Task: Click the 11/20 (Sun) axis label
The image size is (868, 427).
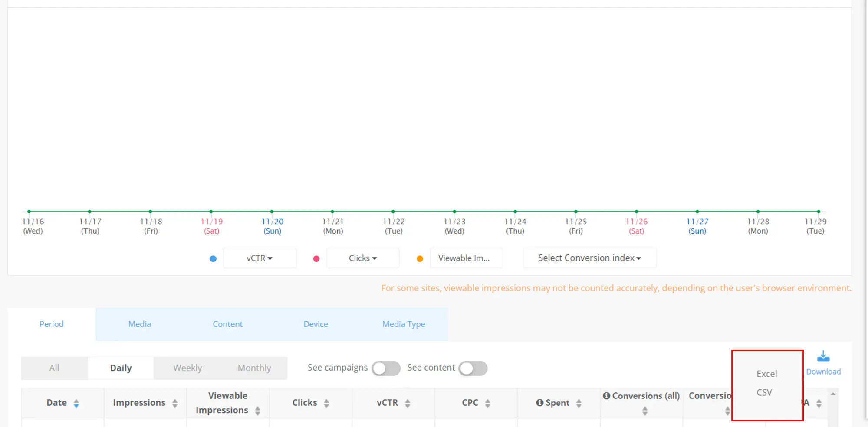Action: 273,226
